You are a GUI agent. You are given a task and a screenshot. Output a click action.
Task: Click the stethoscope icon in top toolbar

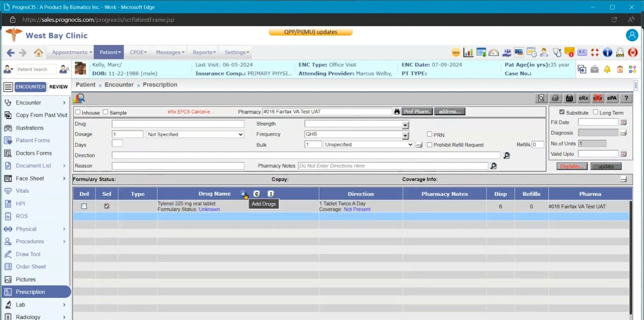557,53
